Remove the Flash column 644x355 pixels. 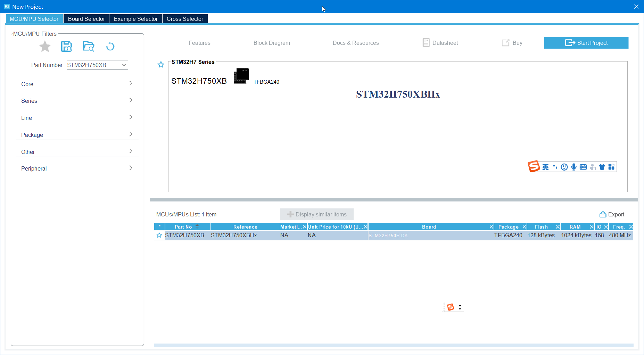coord(558,227)
